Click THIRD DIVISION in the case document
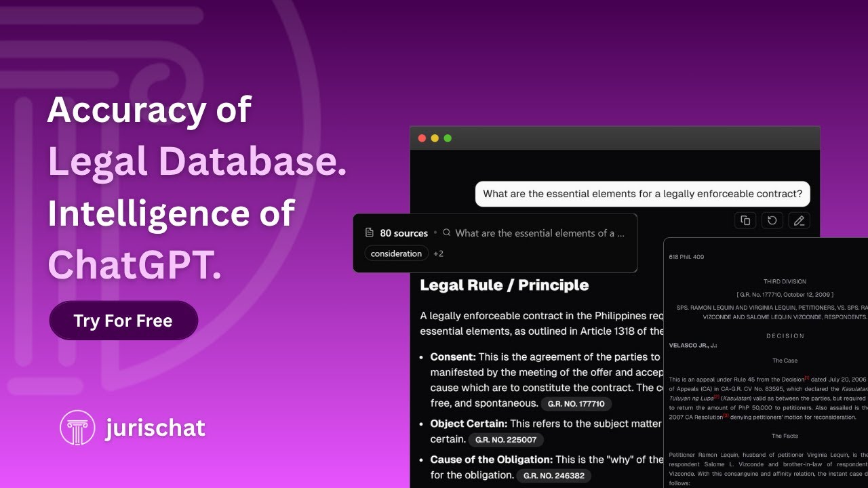Viewport: 868px width, 488px height. tap(785, 281)
